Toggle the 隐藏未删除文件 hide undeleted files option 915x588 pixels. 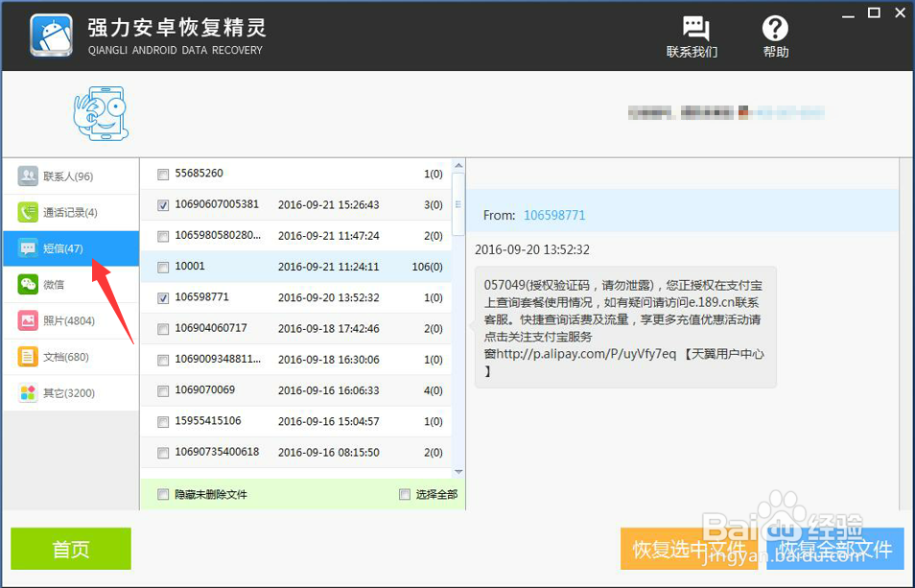[x=162, y=492]
